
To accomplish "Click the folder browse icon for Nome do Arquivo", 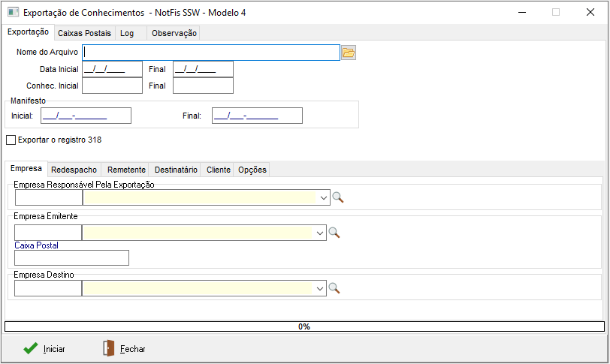I will [x=348, y=53].
